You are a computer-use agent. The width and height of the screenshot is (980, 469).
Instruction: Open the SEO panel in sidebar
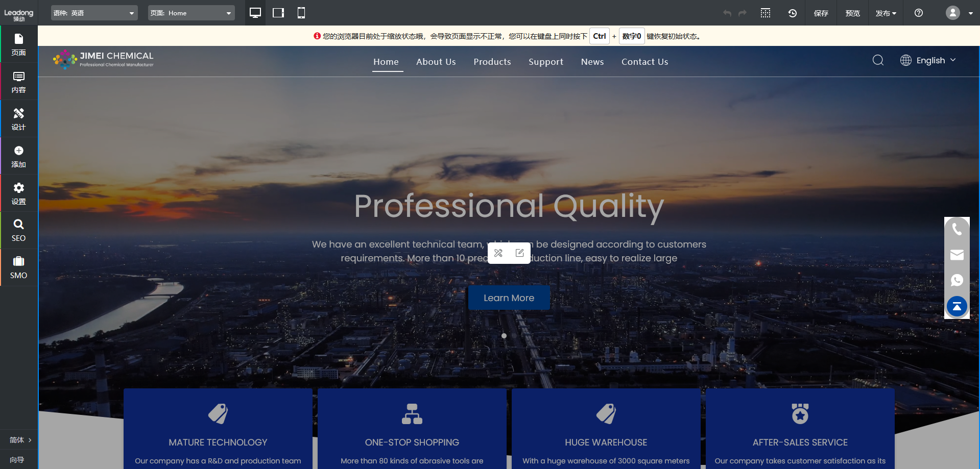point(18,230)
